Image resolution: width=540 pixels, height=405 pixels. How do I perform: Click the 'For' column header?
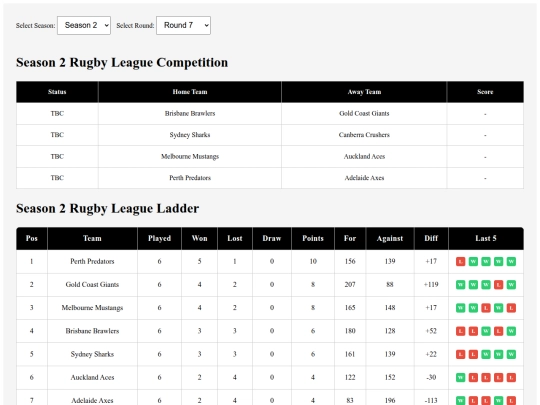click(350, 238)
